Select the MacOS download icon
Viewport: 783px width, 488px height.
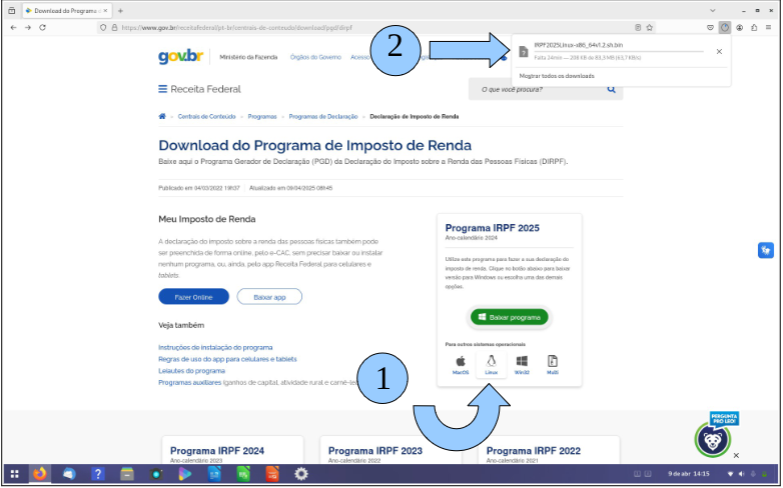point(460,365)
